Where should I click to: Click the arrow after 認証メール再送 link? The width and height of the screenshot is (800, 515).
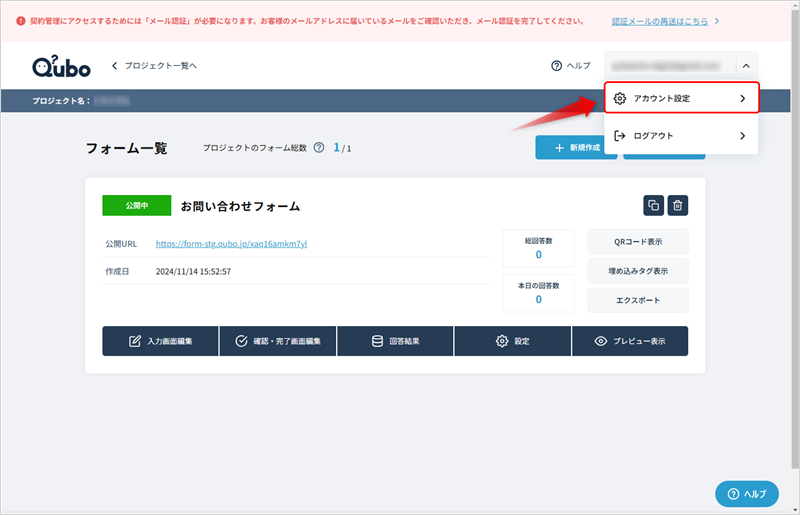[717, 21]
